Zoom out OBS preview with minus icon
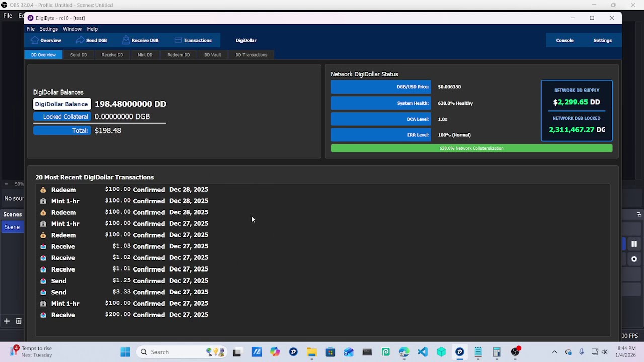 tap(6, 184)
